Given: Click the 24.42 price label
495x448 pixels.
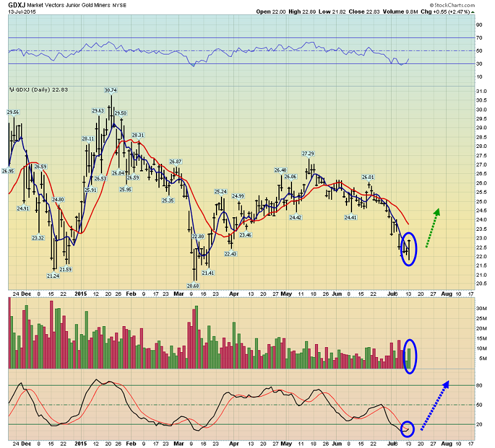Looking at the screenshot, I should coord(296,218).
